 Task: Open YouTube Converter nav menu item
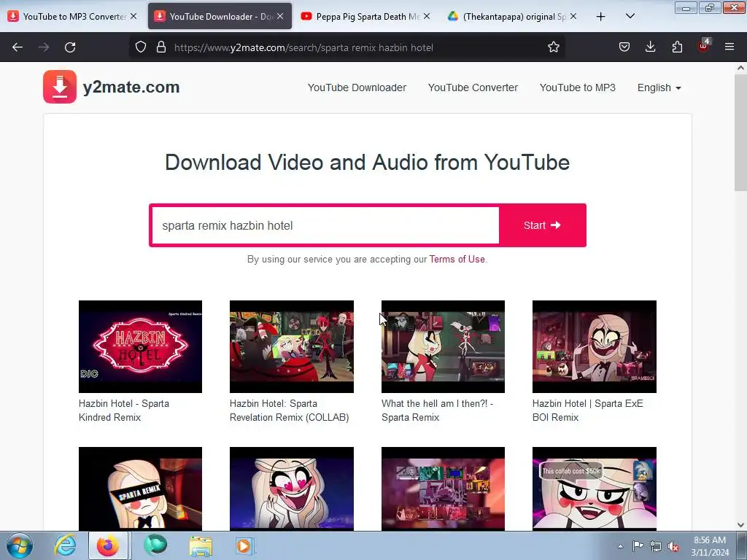pos(473,87)
